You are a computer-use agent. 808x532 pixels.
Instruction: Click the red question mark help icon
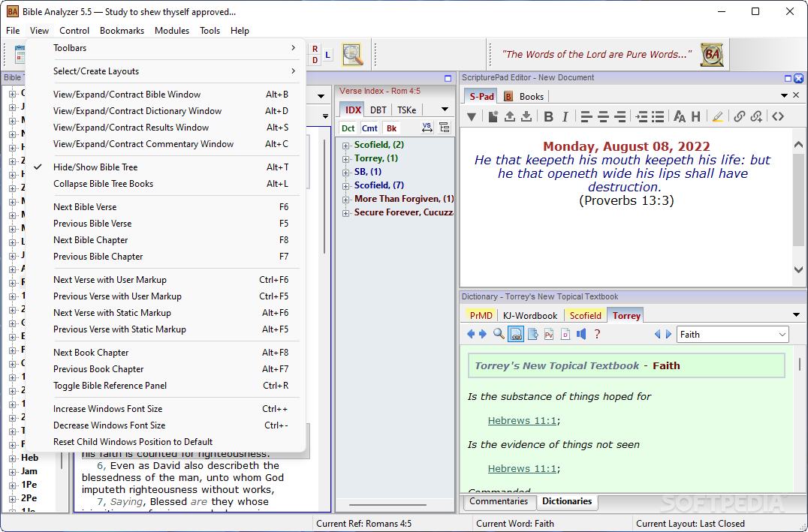point(597,334)
